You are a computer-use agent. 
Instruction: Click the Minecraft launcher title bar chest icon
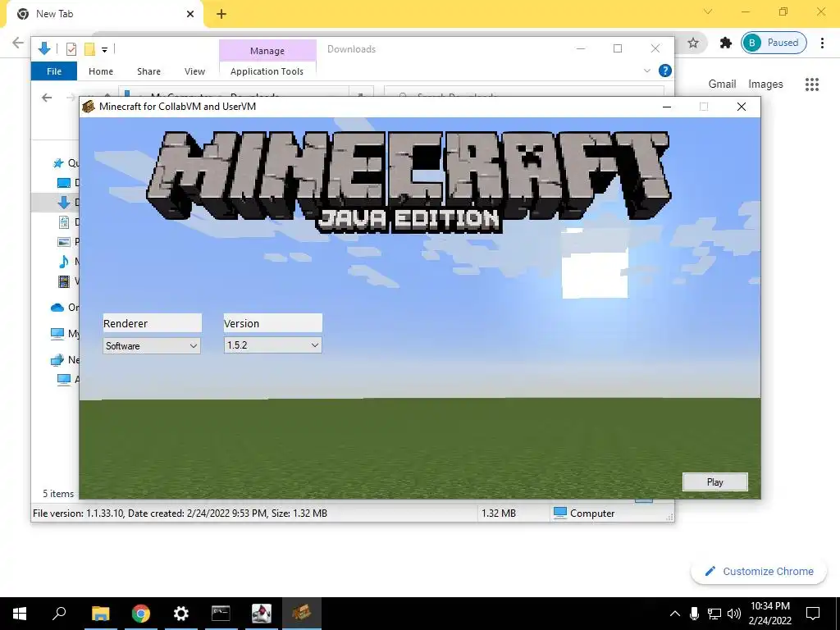pos(89,107)
